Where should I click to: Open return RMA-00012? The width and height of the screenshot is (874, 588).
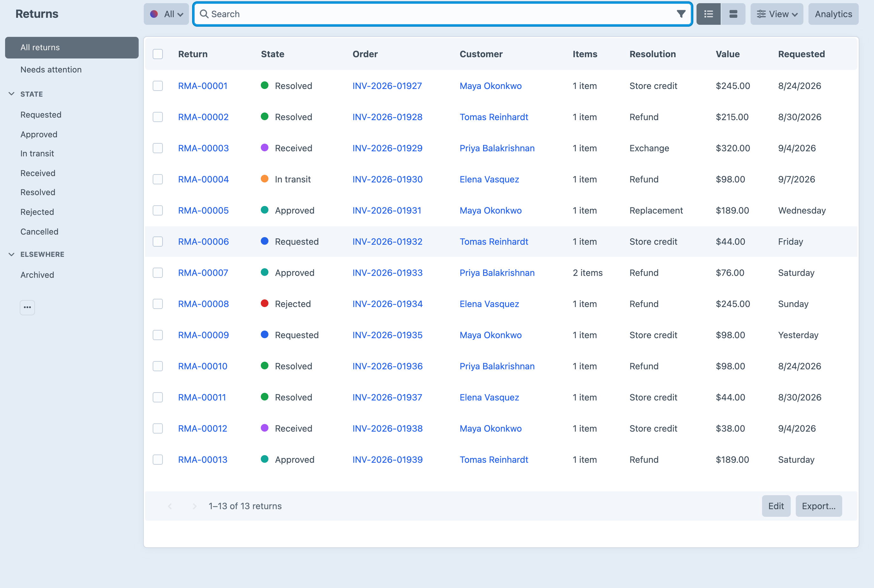click(203, 428)
